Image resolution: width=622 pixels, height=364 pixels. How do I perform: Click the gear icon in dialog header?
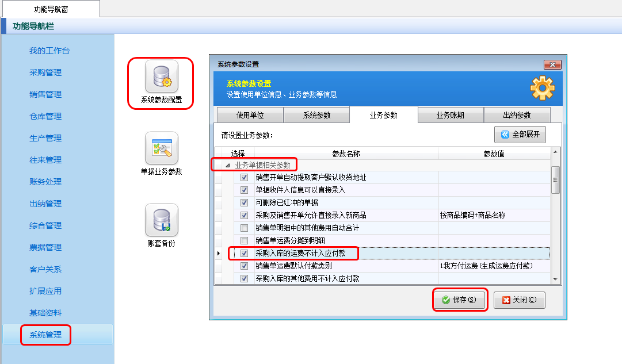[542, 88]
